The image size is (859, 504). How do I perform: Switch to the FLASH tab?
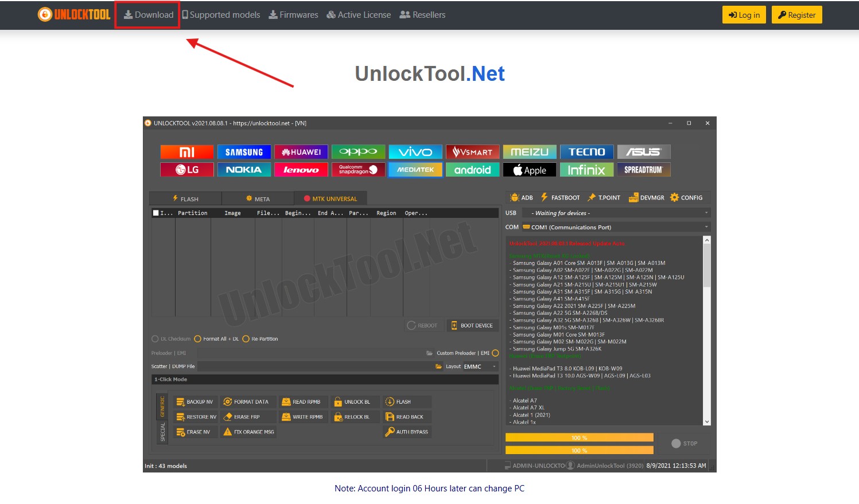point(185,199)
